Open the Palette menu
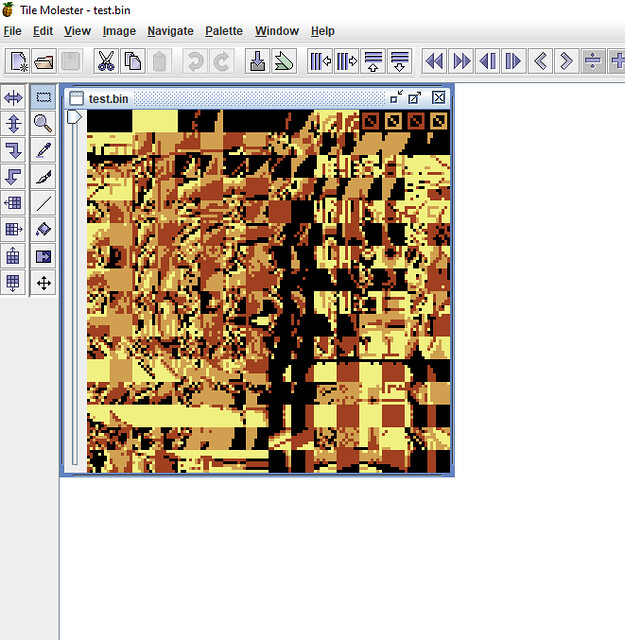 coord(224,31)
